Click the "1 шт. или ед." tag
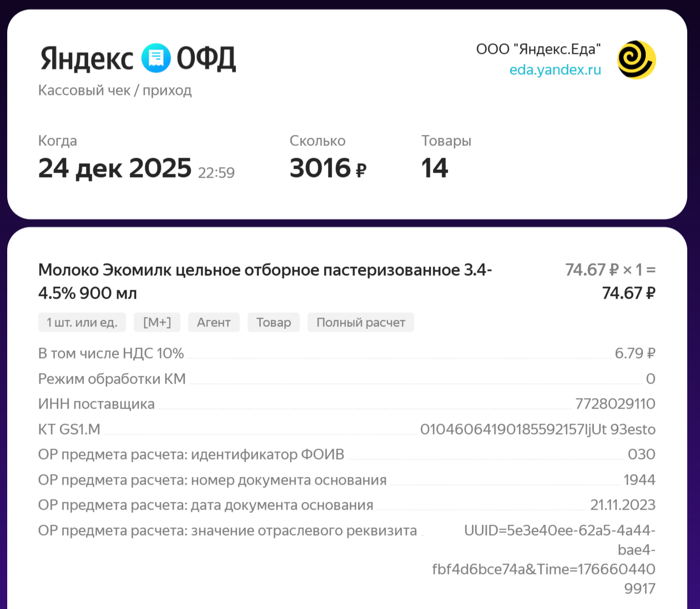This screenshot has width=700, height=609. coord(82,323)
